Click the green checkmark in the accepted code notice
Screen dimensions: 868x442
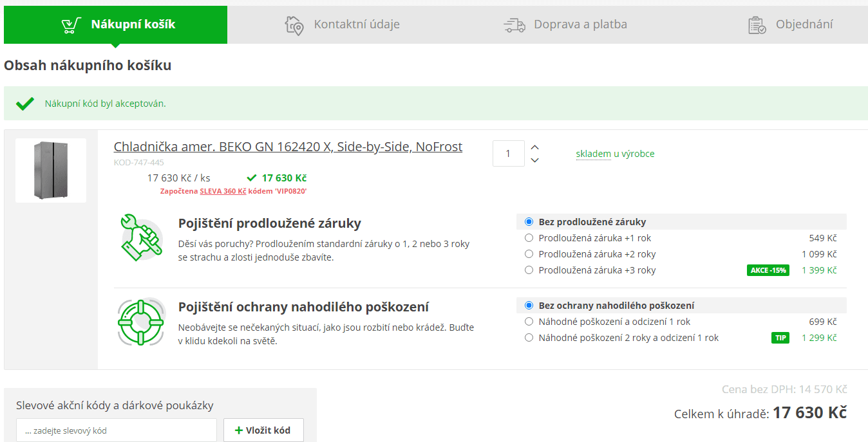tap(25, 104)
